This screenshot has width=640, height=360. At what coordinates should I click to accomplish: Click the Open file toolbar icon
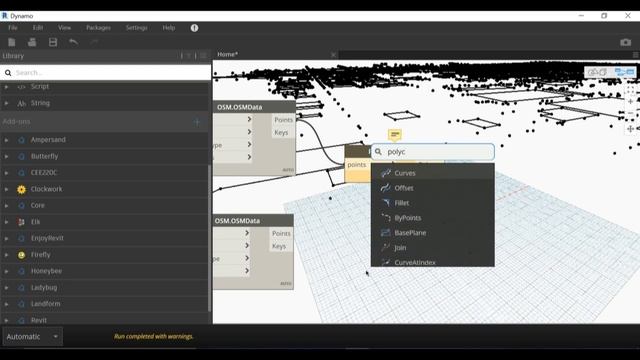tap(32, 42)
